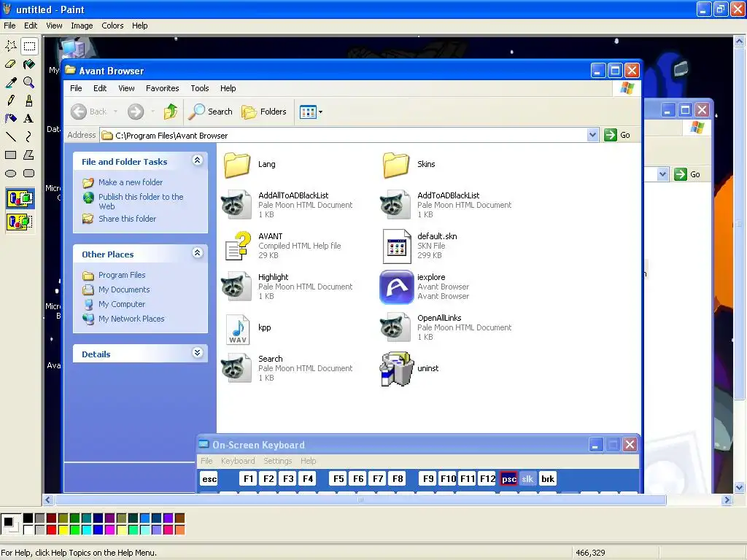Open Paint's Colors menu

(112, 26)
